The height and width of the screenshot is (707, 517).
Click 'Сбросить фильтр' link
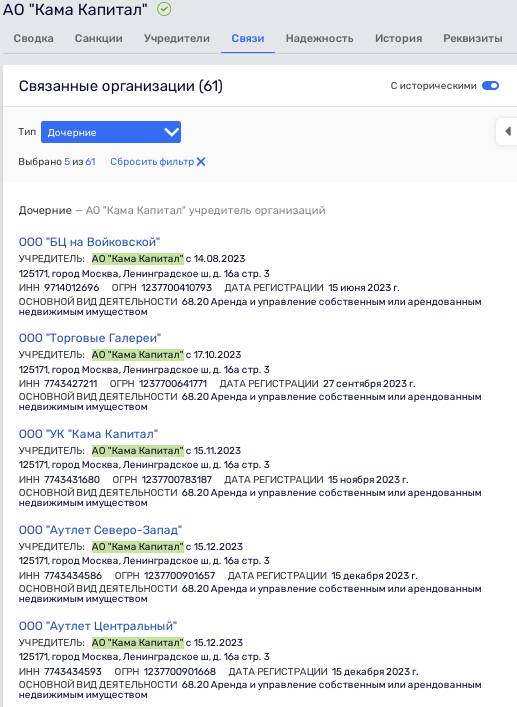(x=152, y=161)
